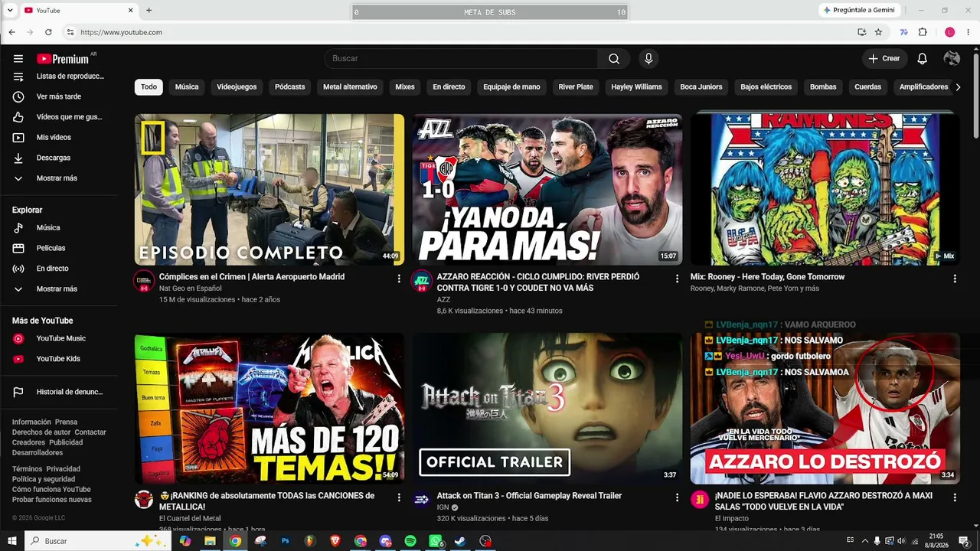Viewport: 980px width, 551px height.
Task: Select the Pódcasts filter chip
Action: [289, 87]
